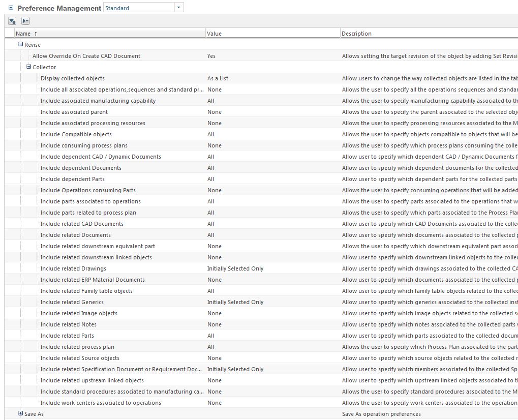The width and height of the screenshot is (518, 420).
Task: Select Include associated manufacturing capability
Action: [x=98, y=101]
